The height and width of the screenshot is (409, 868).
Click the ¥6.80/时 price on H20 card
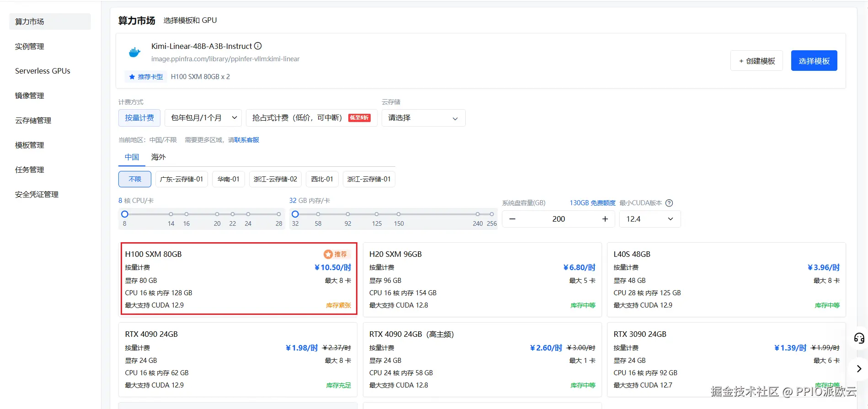pyautogui.click(x=579, y=267)
